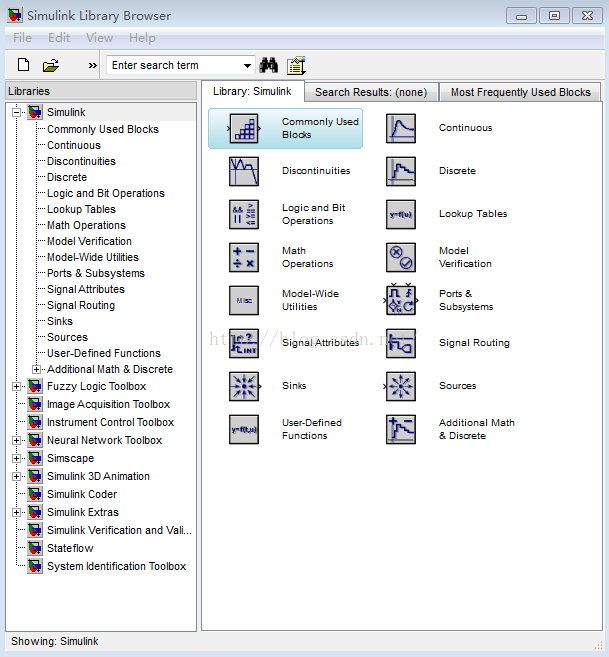Viewport: 609px width, 657px height.
Task: Click the open folder toolbar icon
Action: pyautogui.click(x=51, y=65)
